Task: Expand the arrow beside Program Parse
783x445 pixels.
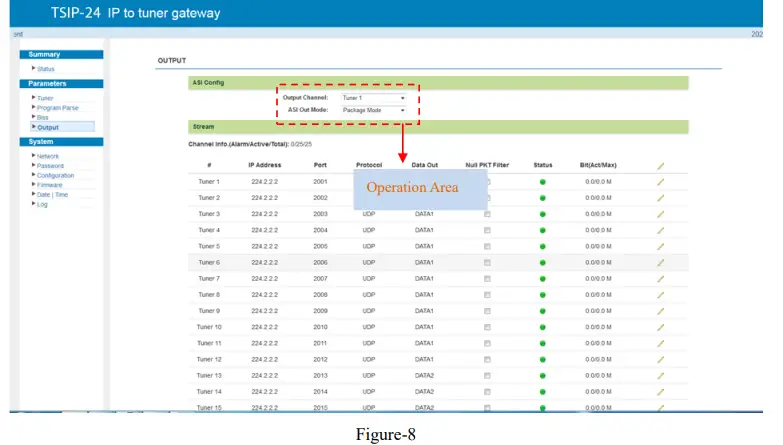Action: point(33,107)
